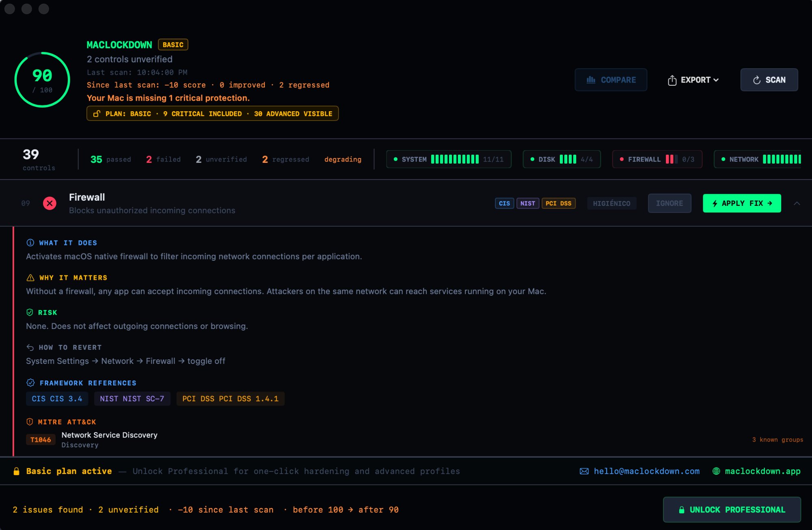The width and height of the screenshot is (812, 530).
Task: Collapse the Firewall control details chevron
Action: (x=797, y=203)
